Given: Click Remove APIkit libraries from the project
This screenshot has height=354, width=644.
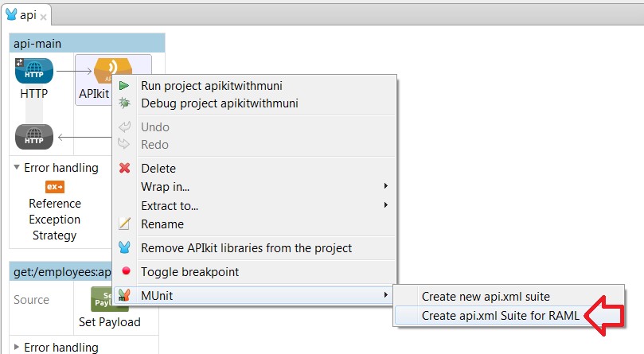Looking at the screenshot, I should (246, 247).
